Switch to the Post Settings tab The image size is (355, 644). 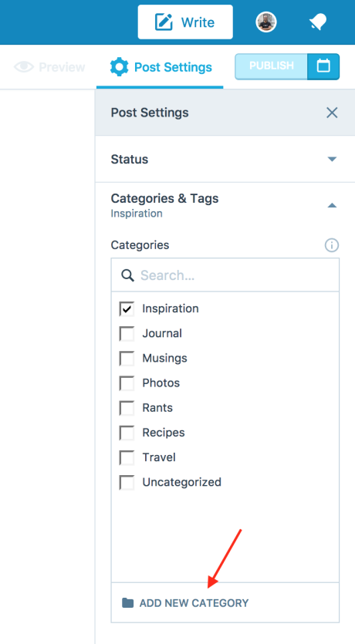pyautogui.click(x=161, y=67)
